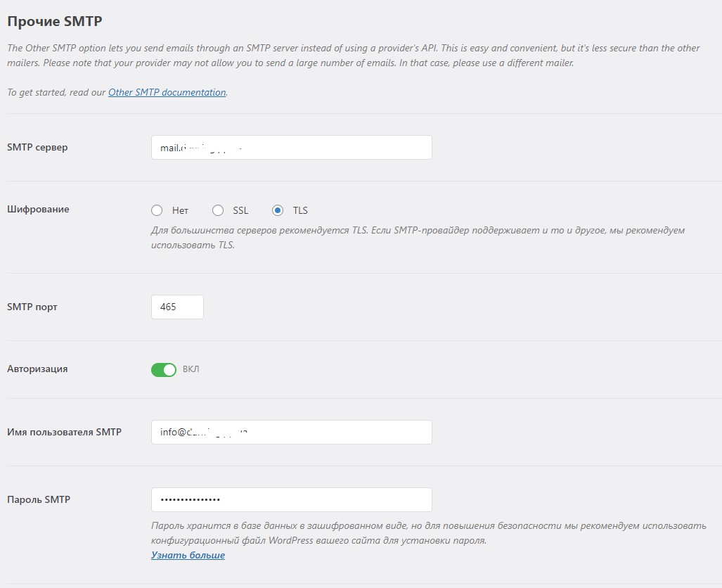Click the Прочие SMTP section heading
The height and width of the screenshot is (588, 722).
click(55, 21)
